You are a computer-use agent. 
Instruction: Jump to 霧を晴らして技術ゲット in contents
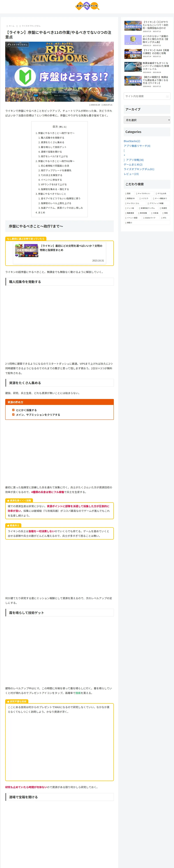(x=54, y=147)
